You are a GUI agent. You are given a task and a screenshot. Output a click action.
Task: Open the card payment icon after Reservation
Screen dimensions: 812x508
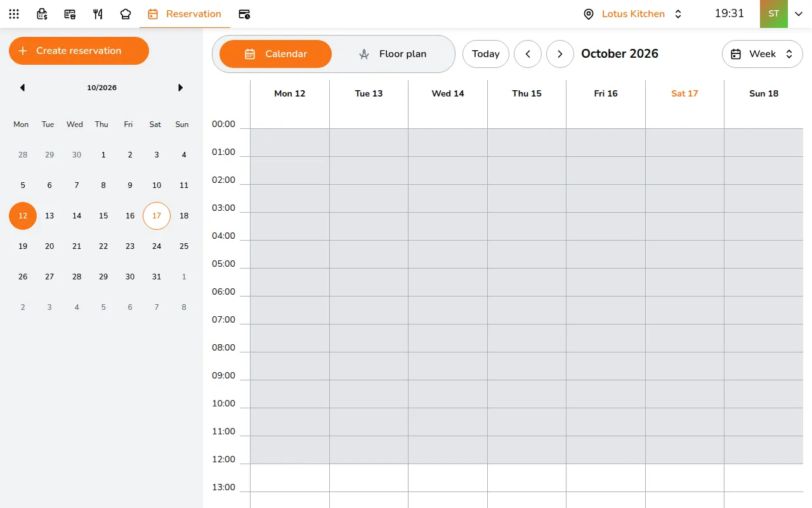click(x=244, y=14)
